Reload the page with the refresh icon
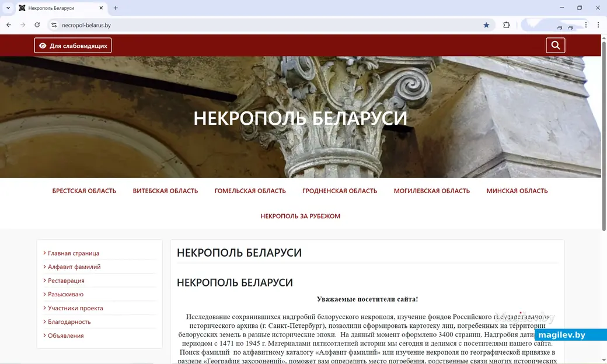This screenshot has height=364, width=607. click(37, 25)
